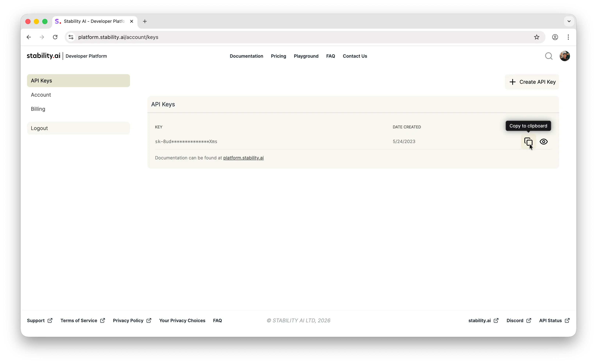Open the tab search chevron

click(x=569, y=21)
